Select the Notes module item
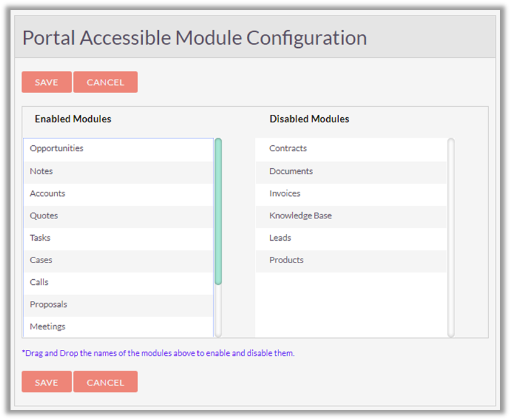This screenshot has width=511, height=420. pos(42,171)
